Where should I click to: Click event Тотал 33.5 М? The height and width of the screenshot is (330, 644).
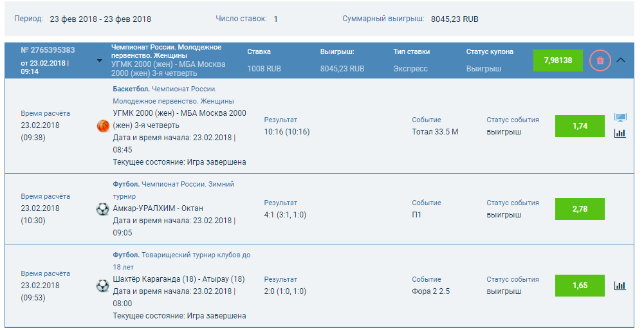(435, 132)
